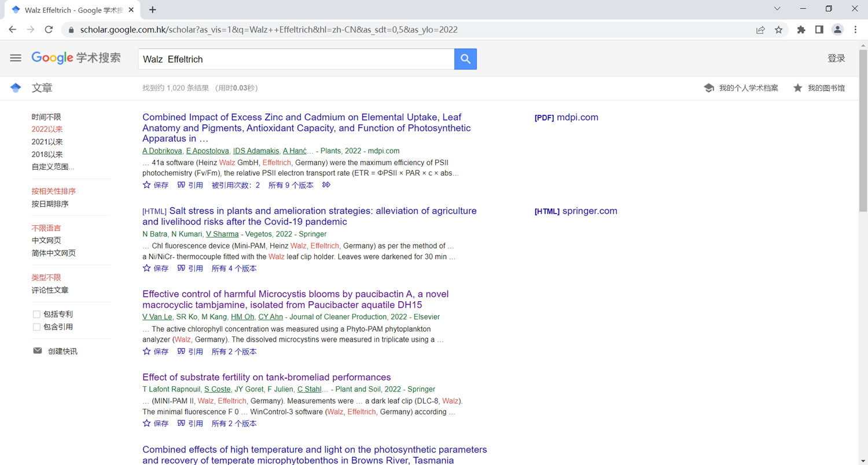The image size is (868, 465).
Task: Open the hamburger menu beside Google logo
Action: 16,58
